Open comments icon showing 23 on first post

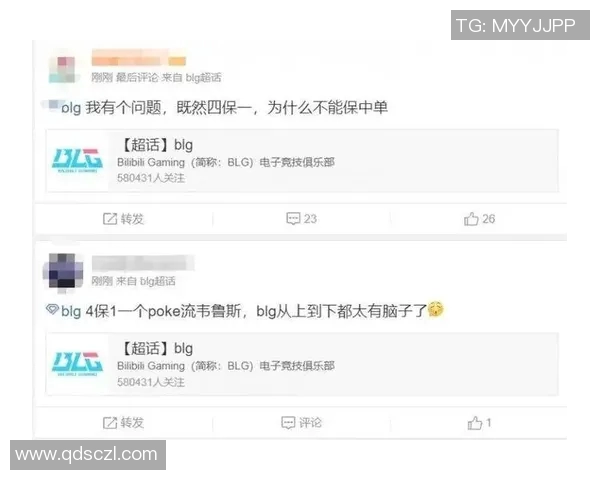tap(293, 219)
